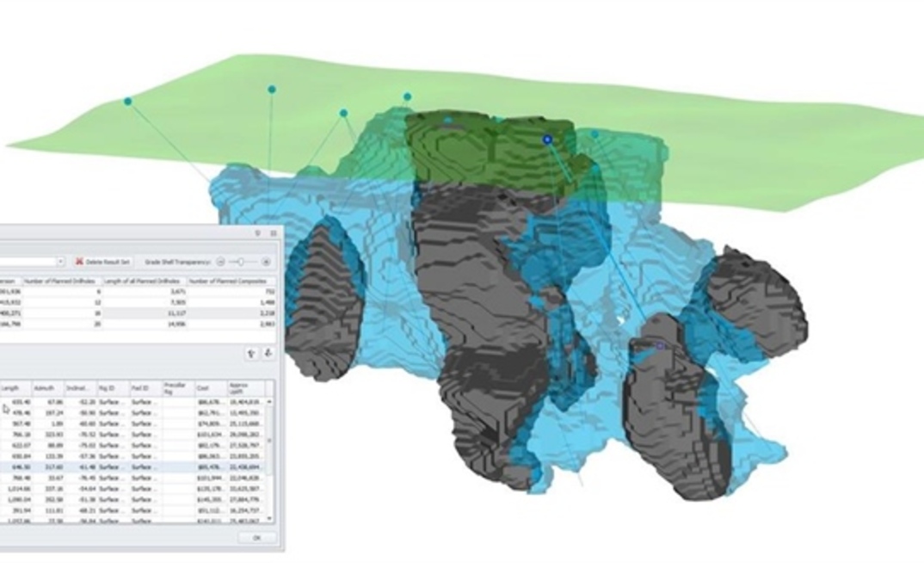Click the red X Delete Result Set icon
This screenshot has width=924, height=563.
click(x=79, y=261)
